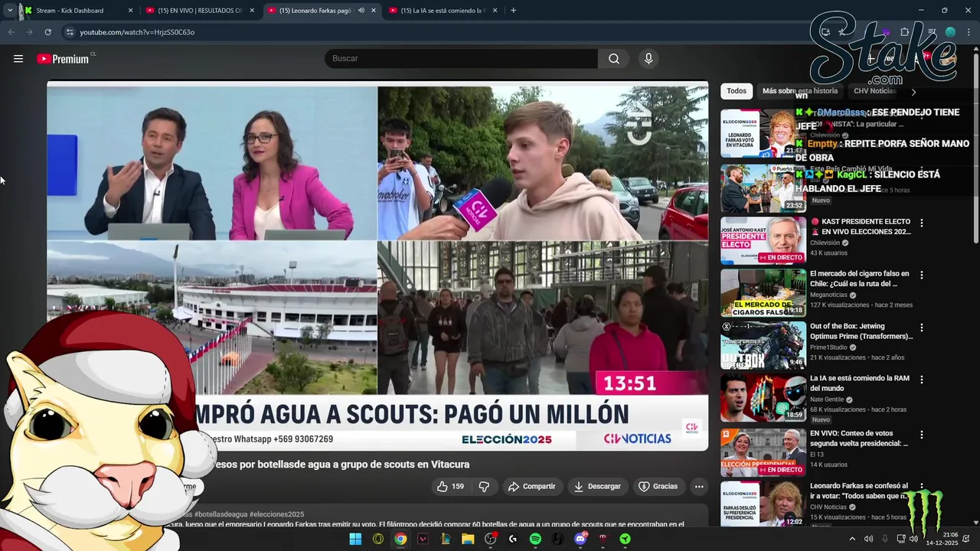This screenshot has width=980, height=551.
Task: Close the La IA se está comiendo tab
Action: pos(495,11)
